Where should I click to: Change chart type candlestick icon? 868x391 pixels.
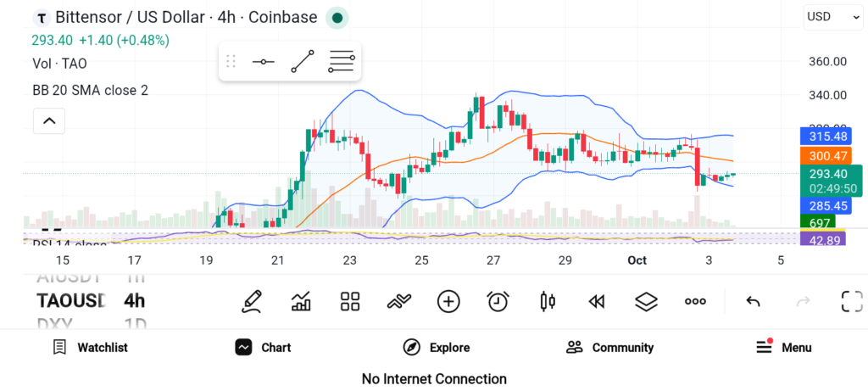548,301
